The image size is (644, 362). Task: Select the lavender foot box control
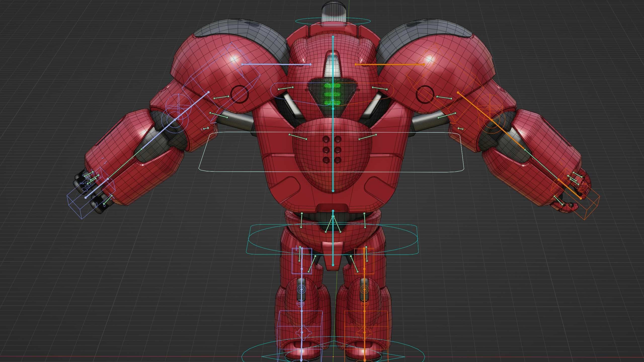[x=299, y=336]
